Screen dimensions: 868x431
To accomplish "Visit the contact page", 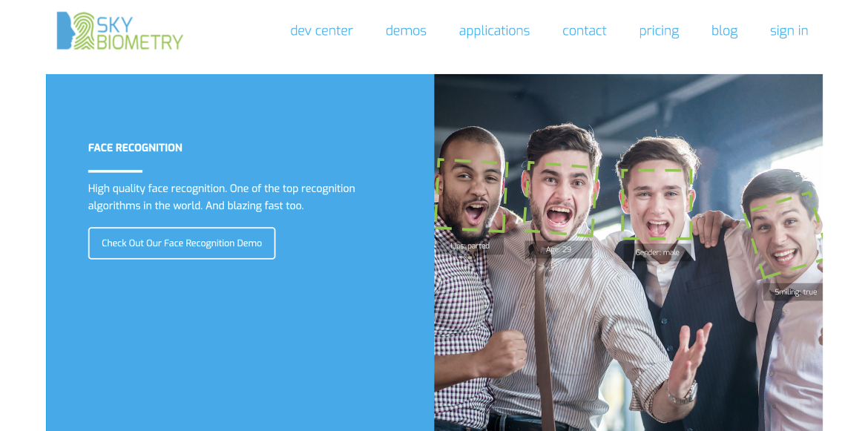I will [x=584, y=31].
